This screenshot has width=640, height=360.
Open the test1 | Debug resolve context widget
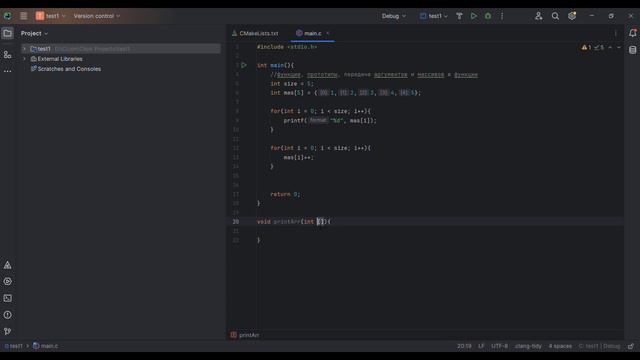click(x=599, y=346)
